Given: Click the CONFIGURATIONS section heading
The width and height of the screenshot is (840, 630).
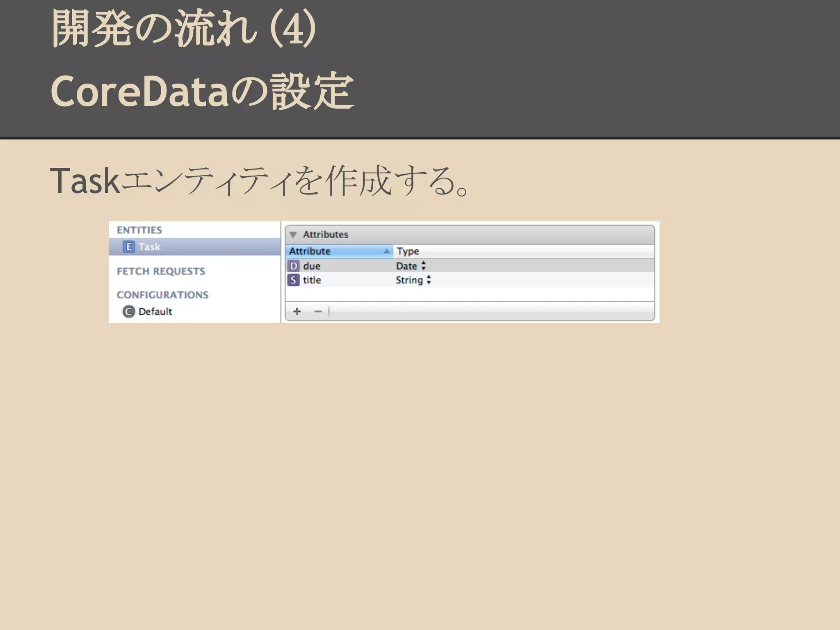Looking at the screenshot, I should click(x=162, y=295).
